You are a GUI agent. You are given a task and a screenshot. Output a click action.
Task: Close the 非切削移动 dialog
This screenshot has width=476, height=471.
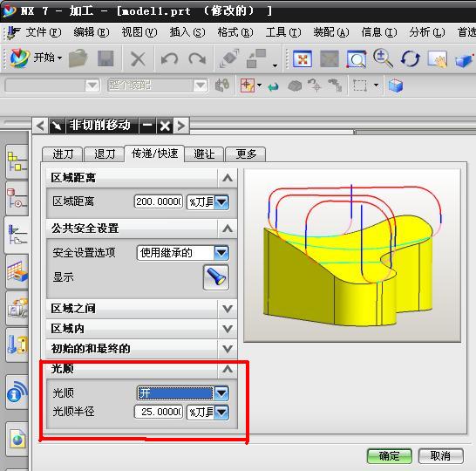click(x=165, y=125)
